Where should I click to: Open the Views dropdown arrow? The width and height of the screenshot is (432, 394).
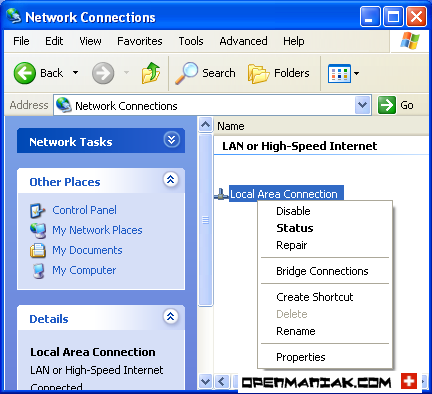[x=356, y=73]
